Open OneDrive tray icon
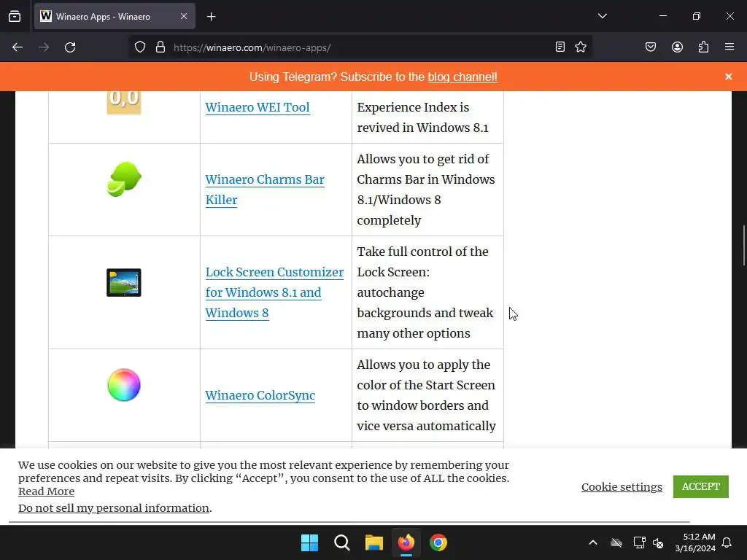 tap(616, 542)
